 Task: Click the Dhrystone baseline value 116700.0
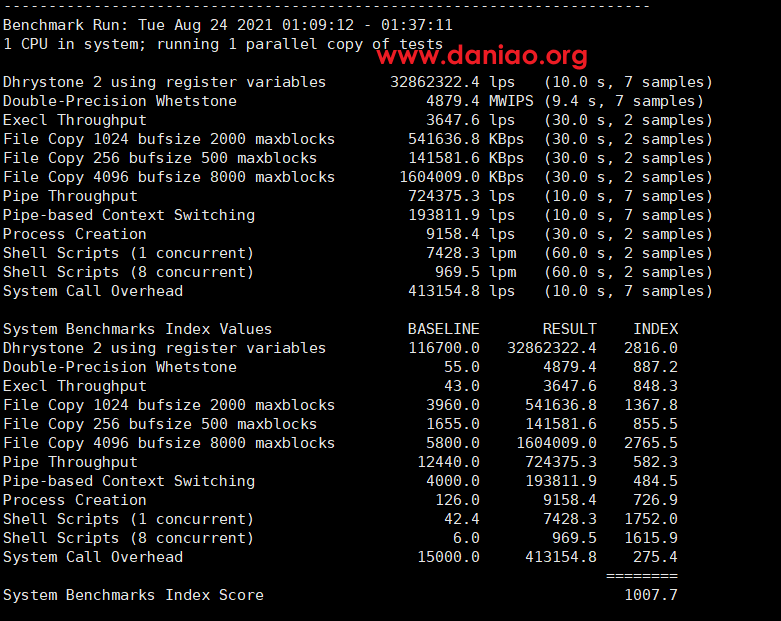pyautogui.click(x=443, y=348)
